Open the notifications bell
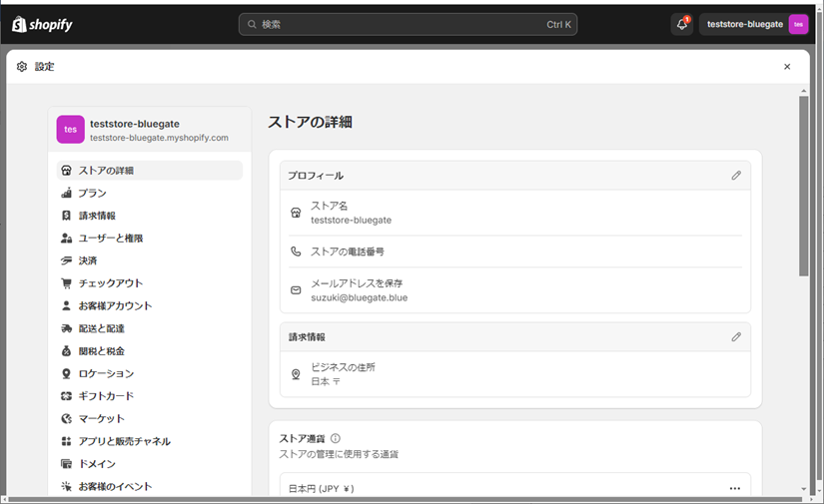 click(x=682, y=24)
